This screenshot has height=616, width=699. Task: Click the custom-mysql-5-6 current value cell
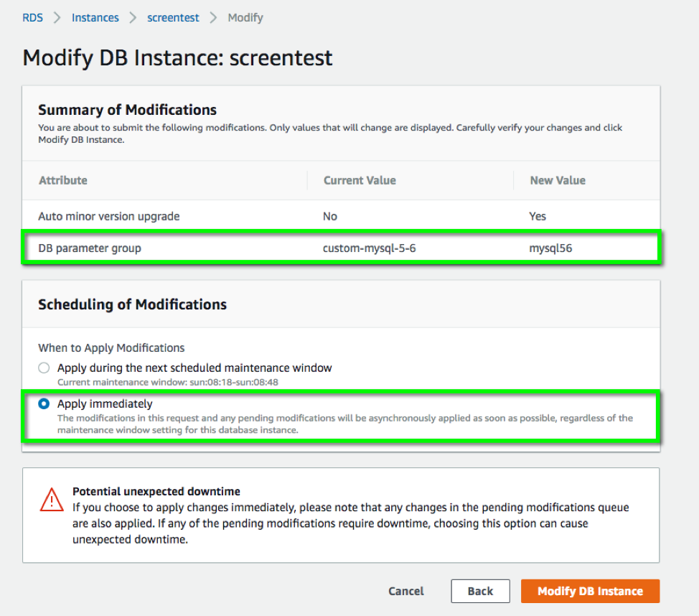(x=370, y=249)
